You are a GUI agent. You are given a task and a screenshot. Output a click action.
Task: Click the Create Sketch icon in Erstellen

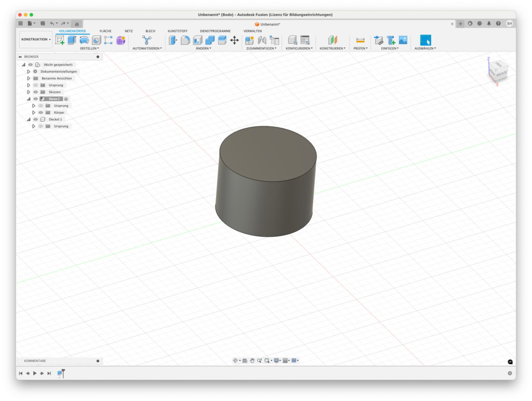click(60, 40)
